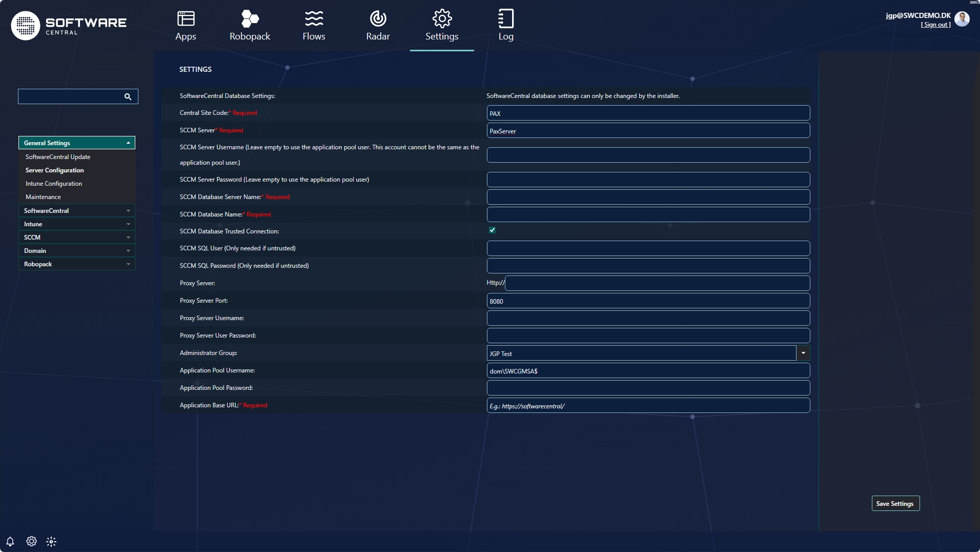Open the Radar icon
Screen dimensions: 980x552
(378, 19)
